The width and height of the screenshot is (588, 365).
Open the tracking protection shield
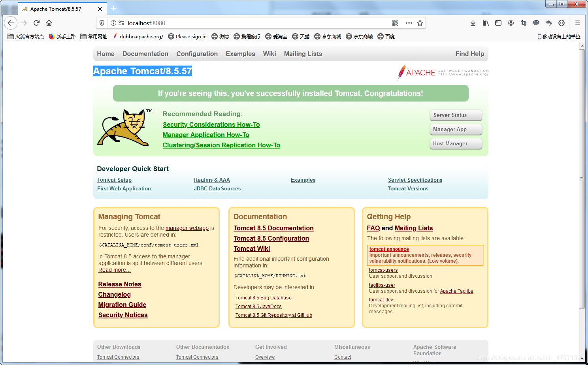coord(102,23)
